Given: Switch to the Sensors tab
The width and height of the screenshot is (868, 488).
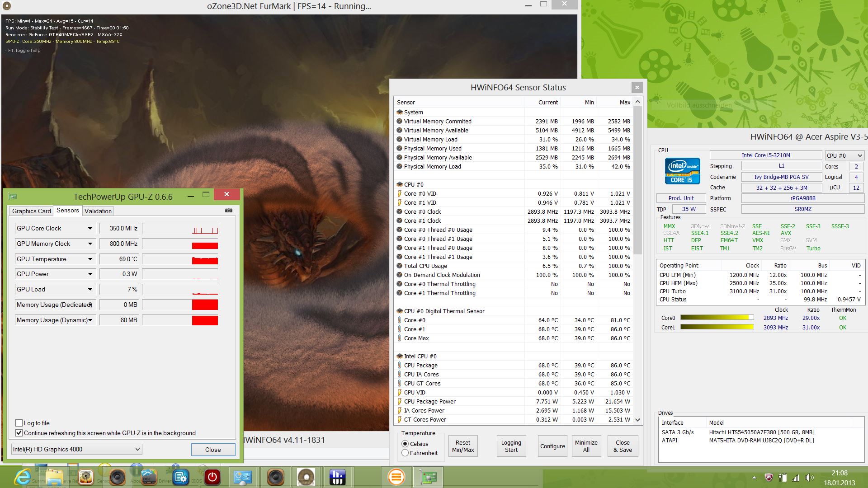Looking at the screenshot, I should coord(68,211).
